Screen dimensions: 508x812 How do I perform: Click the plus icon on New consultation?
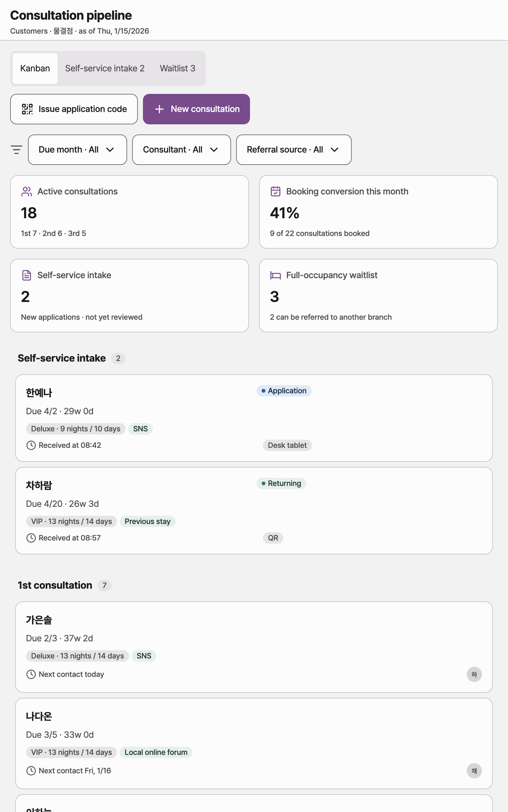pyautogui.click(x=159, y=109)
